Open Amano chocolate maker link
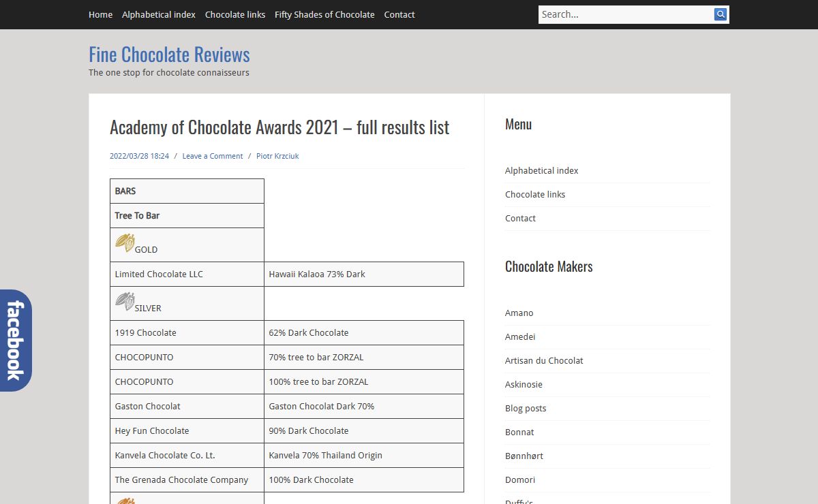This screenshot has width=818, height=504. click(519, 313)
